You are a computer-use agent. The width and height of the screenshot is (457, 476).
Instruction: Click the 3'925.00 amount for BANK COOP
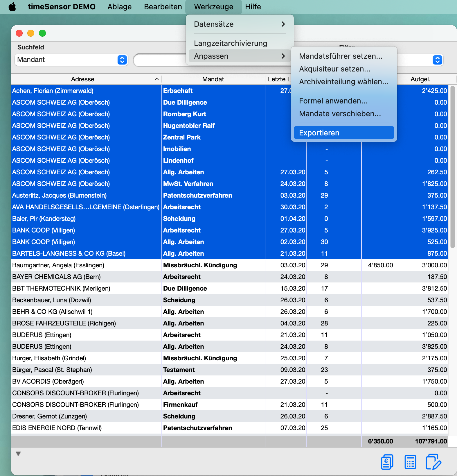click(x=434, y=230)
